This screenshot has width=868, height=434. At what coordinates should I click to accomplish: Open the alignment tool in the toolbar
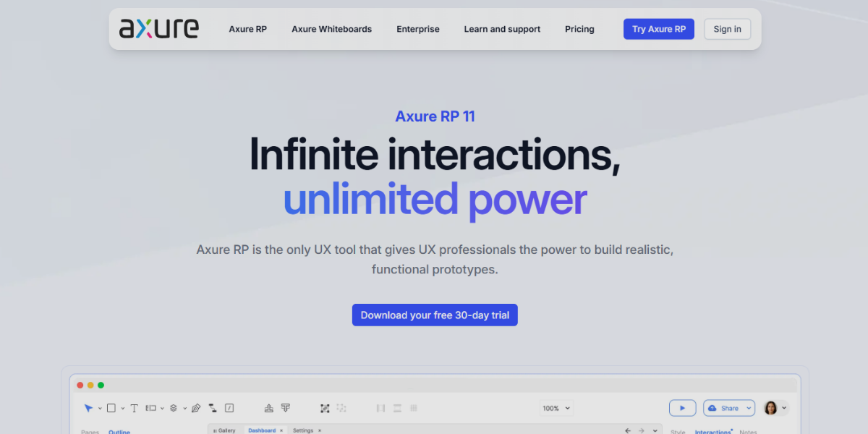269,408
